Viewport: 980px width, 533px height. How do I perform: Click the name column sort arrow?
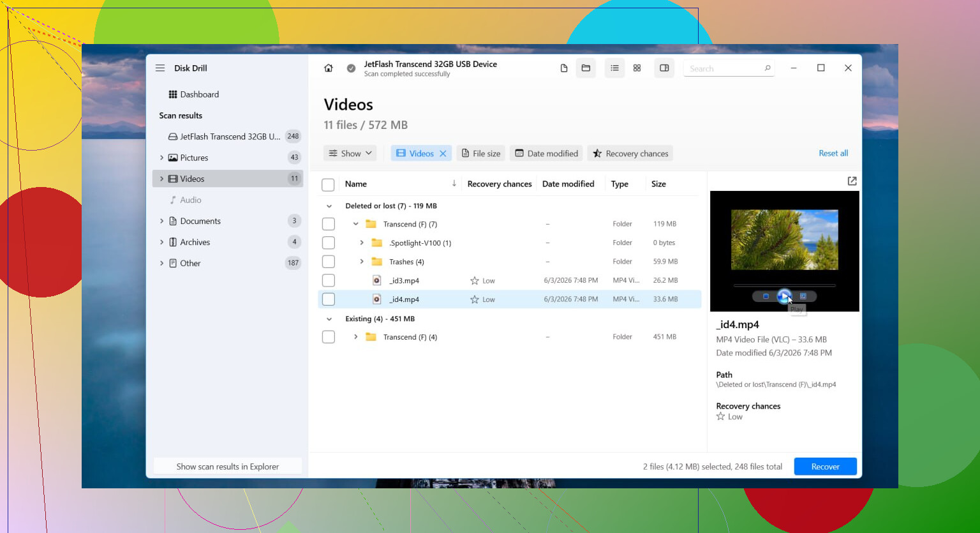(x=454, y=184)
